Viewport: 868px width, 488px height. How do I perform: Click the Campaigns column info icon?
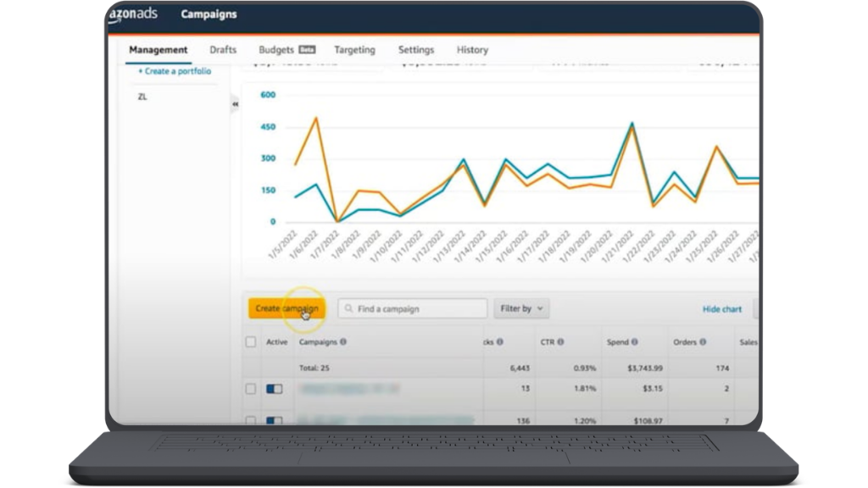tap(343, 342)
